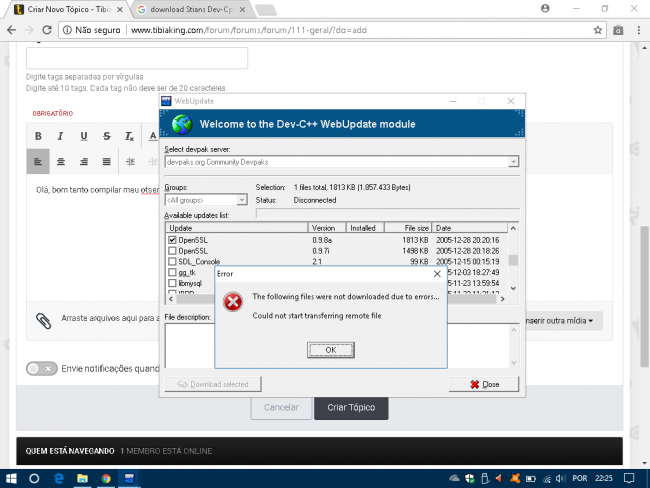Sort updates by Version column header
650x488 pixels.
(327, 228)
